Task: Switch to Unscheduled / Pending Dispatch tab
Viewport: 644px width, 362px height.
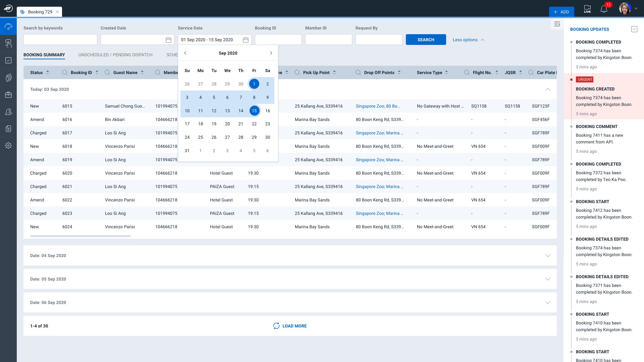Action: pos(115,55)
